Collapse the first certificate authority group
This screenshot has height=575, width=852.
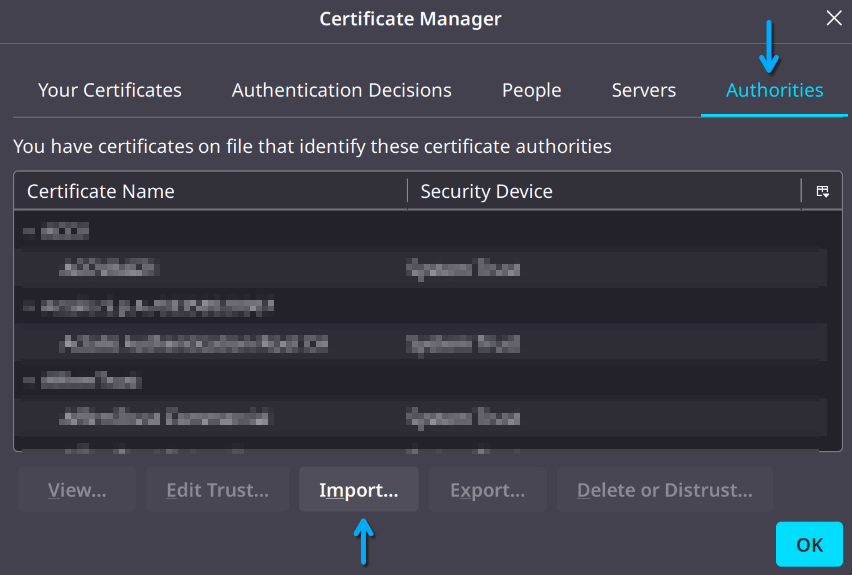29,231
